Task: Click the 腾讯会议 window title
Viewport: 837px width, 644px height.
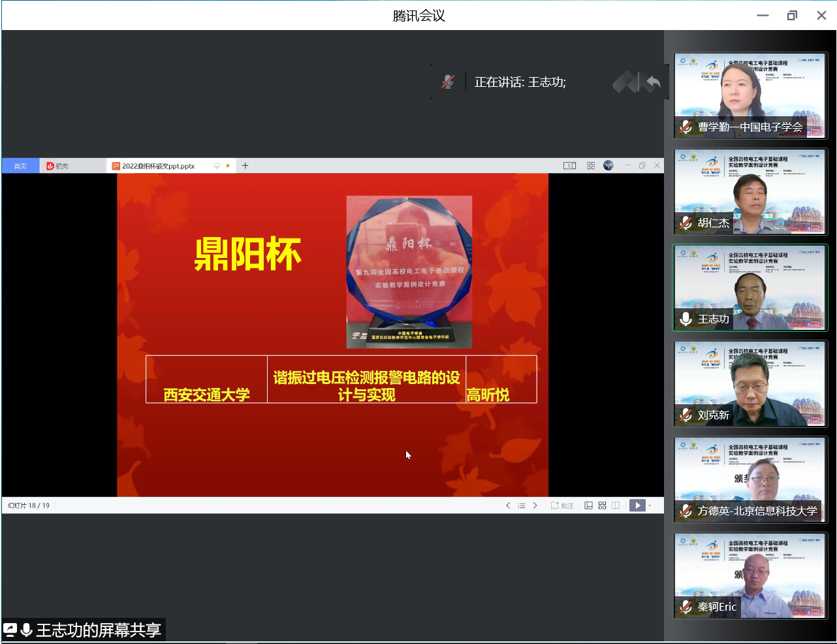Action: (419, 16)
